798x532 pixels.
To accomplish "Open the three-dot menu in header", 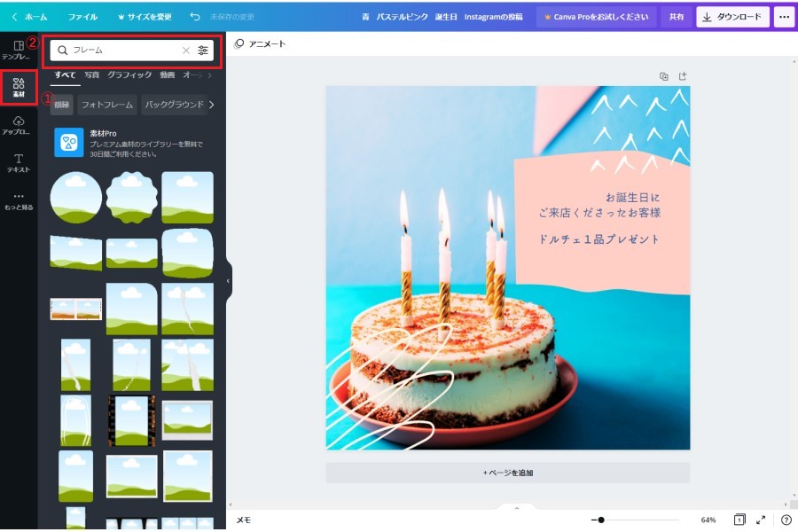I will tap(783, 17).
